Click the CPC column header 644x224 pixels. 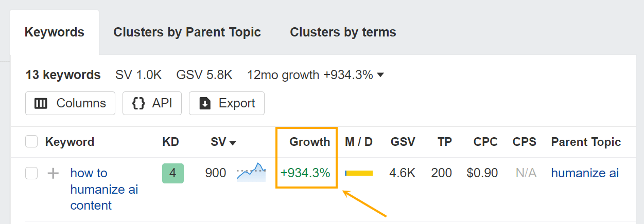coord(485,142)
